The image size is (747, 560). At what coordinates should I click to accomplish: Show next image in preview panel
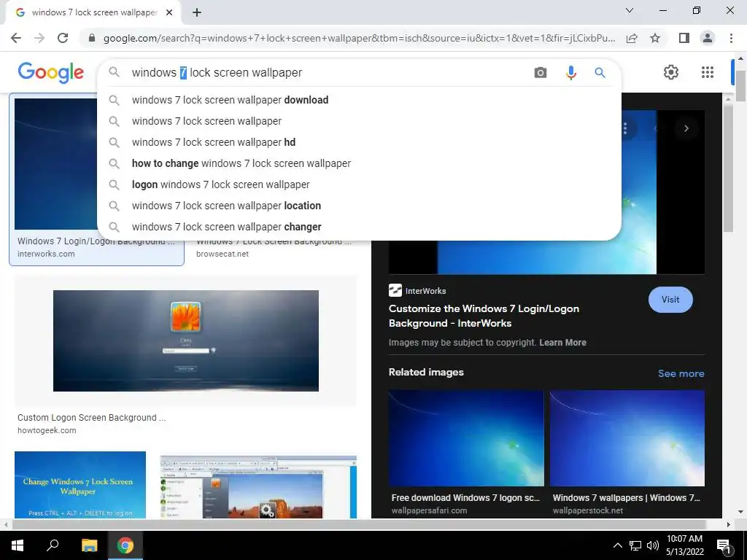(x=686, y=128)
